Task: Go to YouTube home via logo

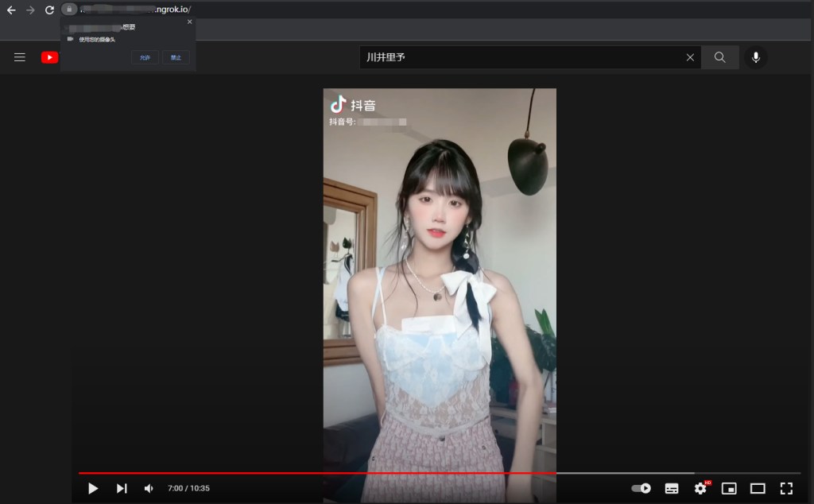Action: pos(50,57)
